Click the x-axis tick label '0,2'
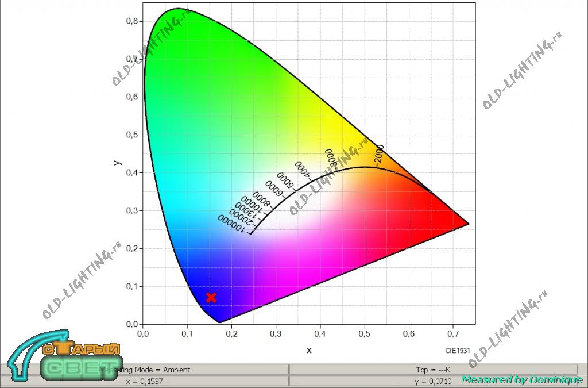This screenshot has width=588, height=388. point(231,333)
